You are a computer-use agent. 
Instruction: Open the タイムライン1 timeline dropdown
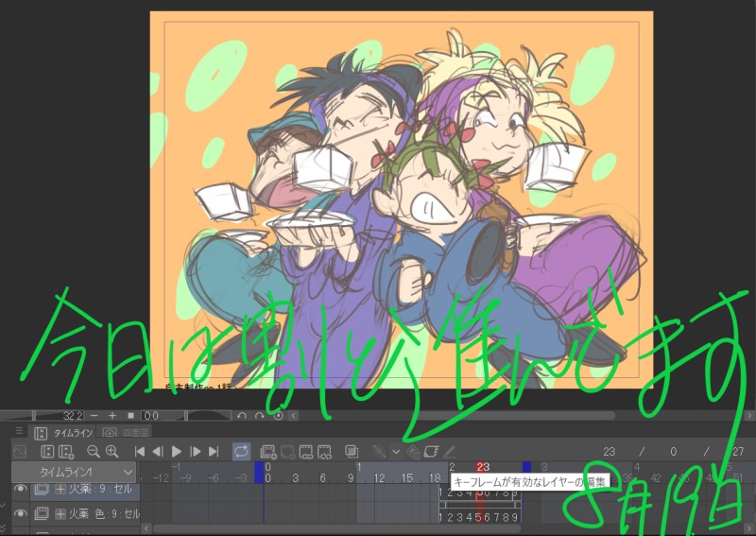click(74, 472)
